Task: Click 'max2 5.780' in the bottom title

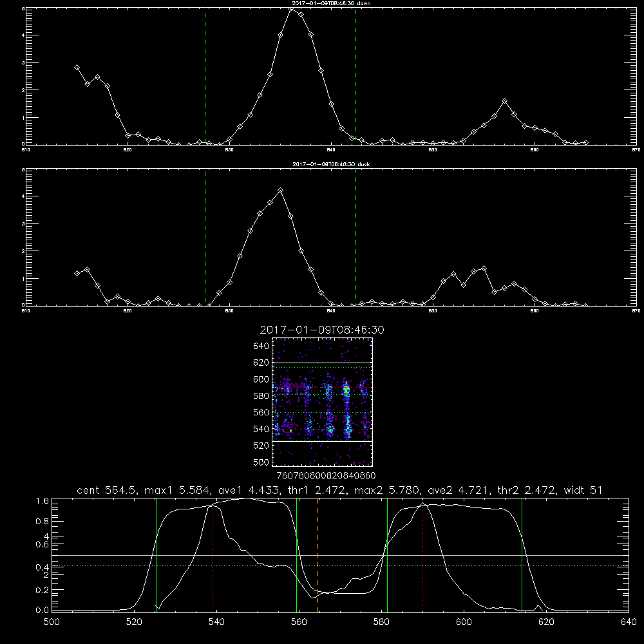Action: pos(385,490)
